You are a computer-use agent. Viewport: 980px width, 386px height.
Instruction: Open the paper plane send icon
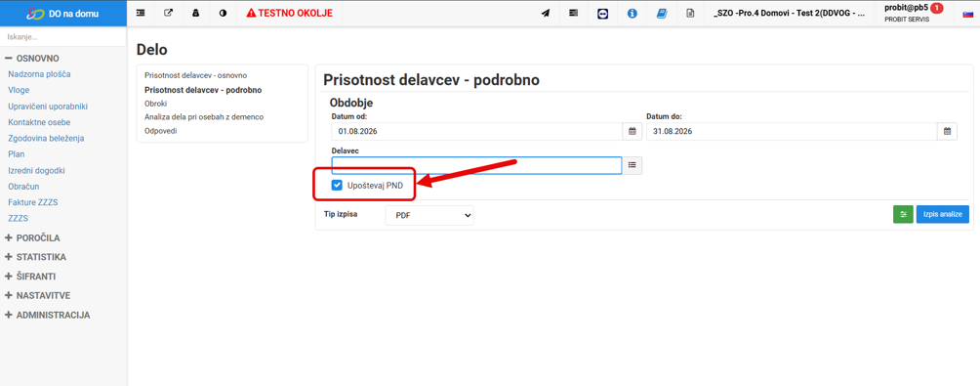546,13
